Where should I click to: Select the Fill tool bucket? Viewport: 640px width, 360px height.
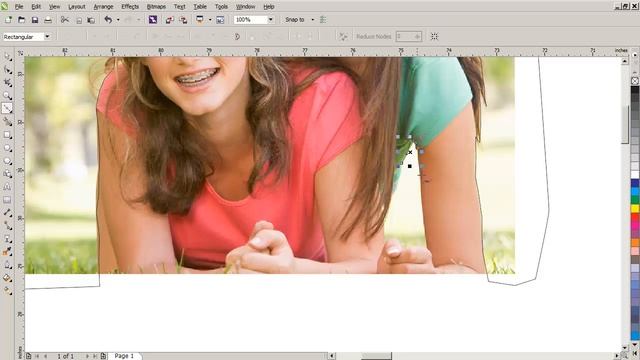tap(7, 278)
